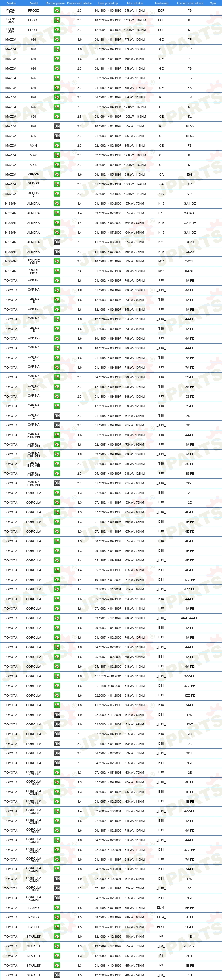Select the 1E engine code cell

(190, 937)
